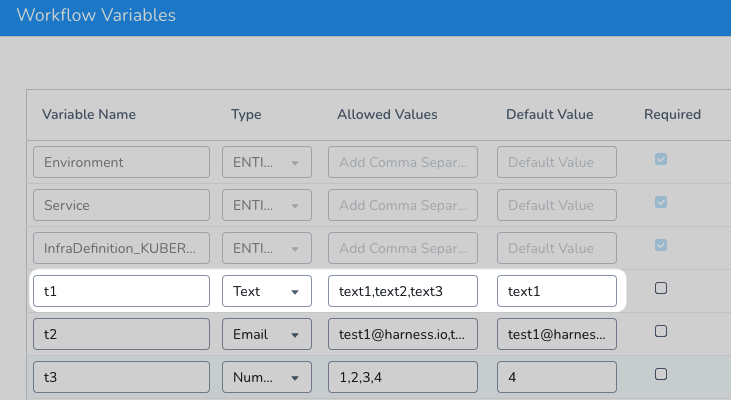Open the Text type dropdown for t1

pos(267,291)
